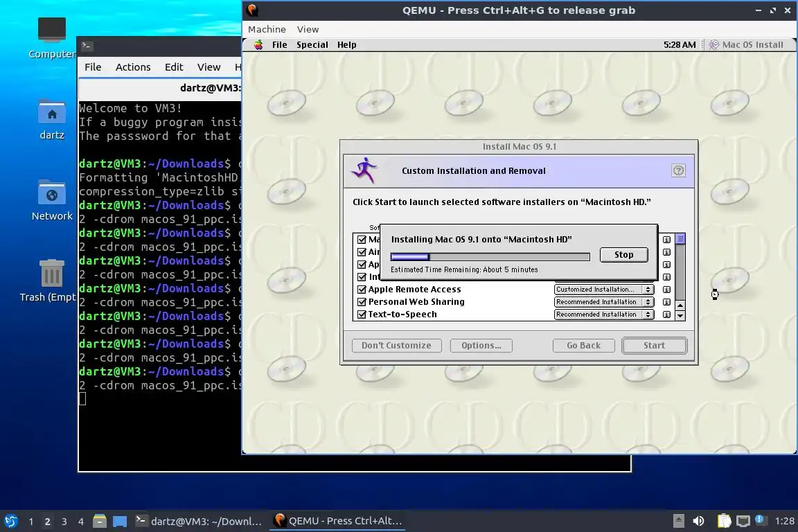
Task: Click software list scroll down arrow
Action: point(680,316)
